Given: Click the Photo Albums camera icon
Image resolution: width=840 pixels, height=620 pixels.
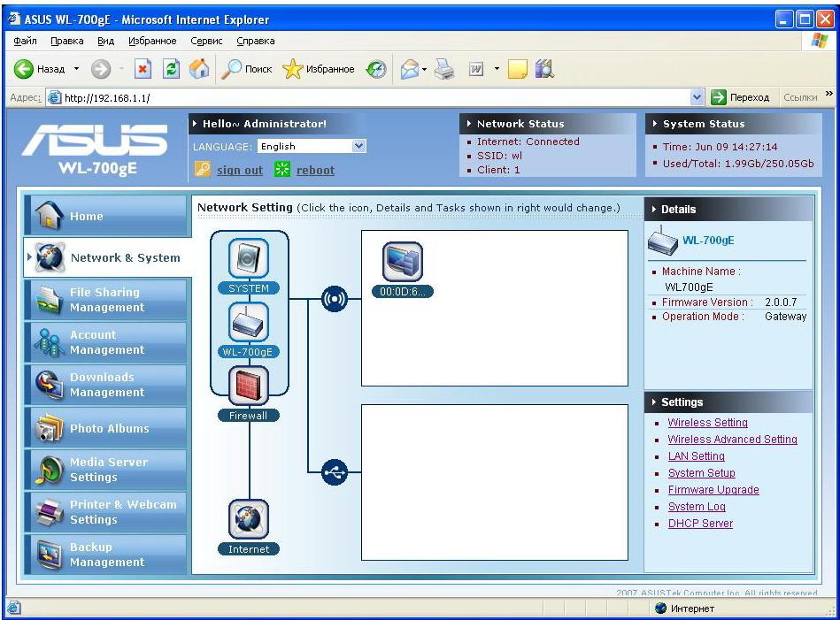Looking at the screenshot, I should point(50,427).
